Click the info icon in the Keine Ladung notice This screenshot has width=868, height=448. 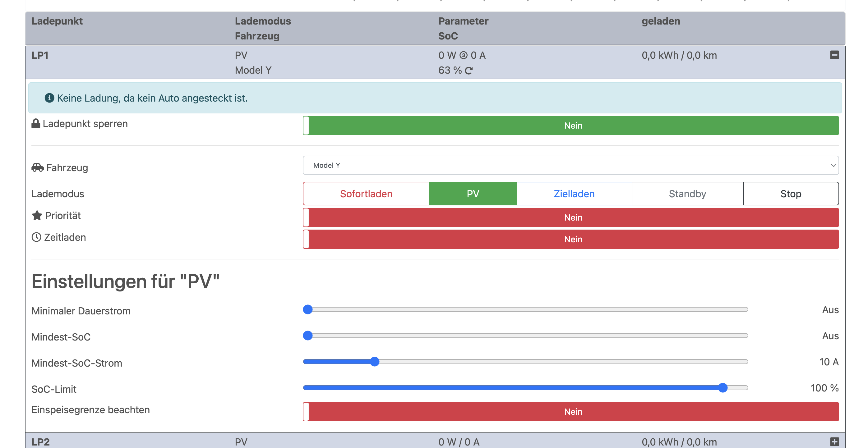click(49, 98)
